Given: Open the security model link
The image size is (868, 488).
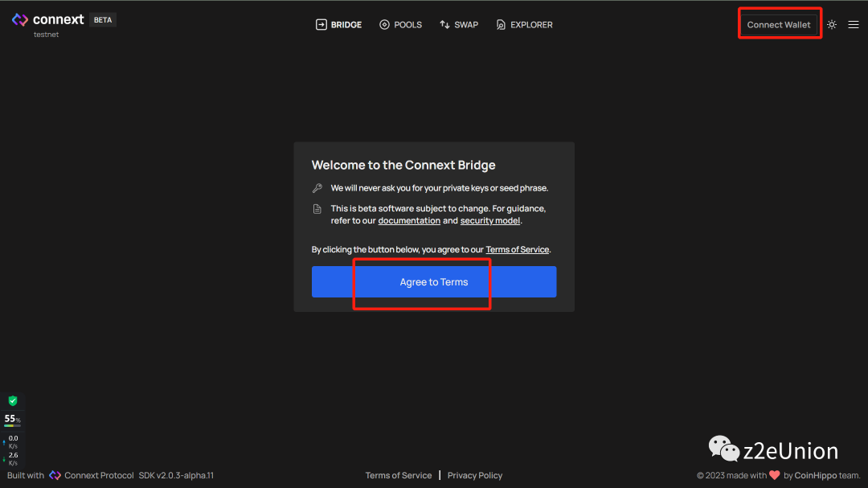Looking at the screenshot, I should [490, 221].
